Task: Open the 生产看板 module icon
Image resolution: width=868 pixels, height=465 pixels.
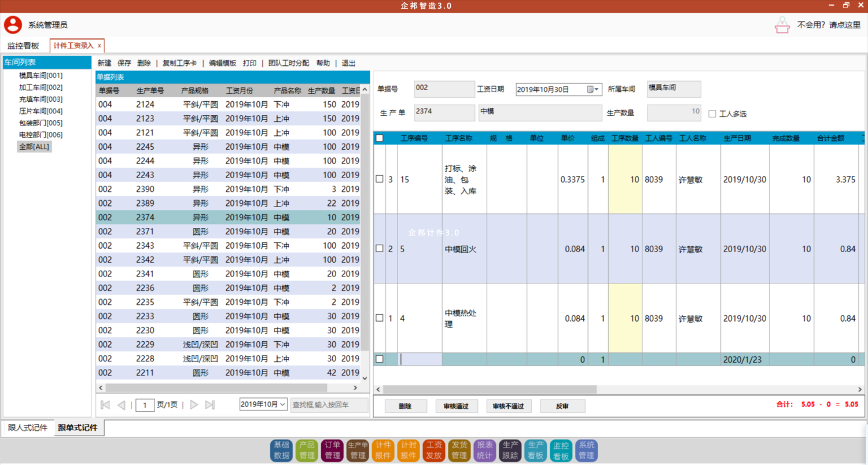Action: tap(536, 451)
